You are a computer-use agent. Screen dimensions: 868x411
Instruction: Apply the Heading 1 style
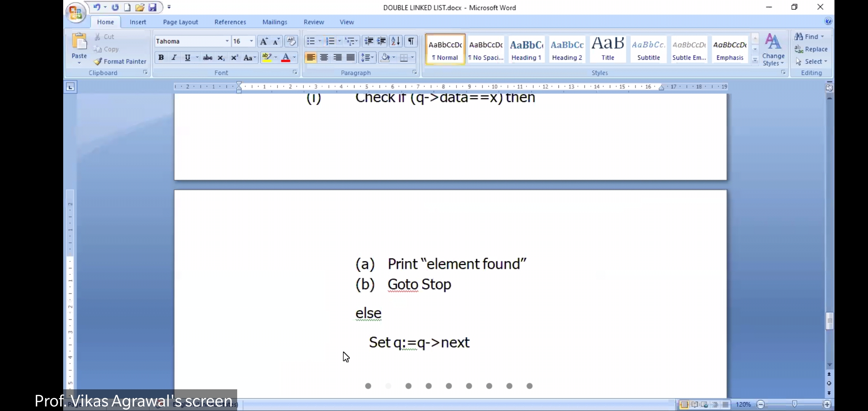tap(526, 49)
